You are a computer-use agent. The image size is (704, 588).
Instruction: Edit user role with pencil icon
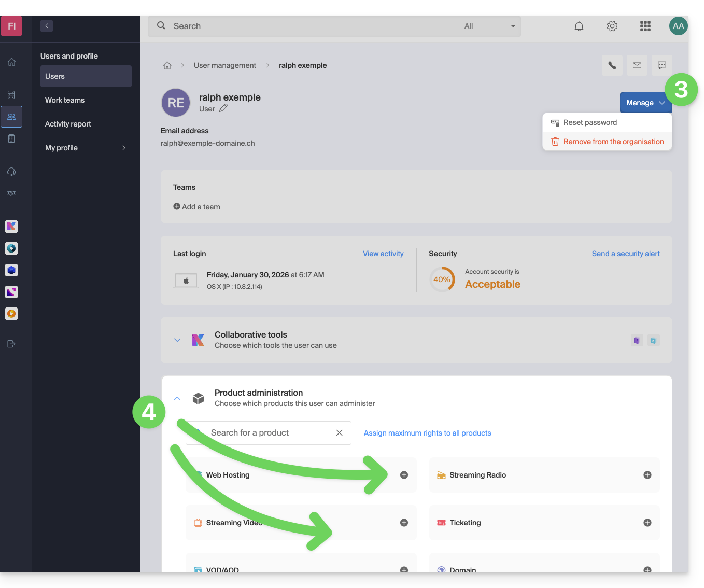click(x=223, y=108)
